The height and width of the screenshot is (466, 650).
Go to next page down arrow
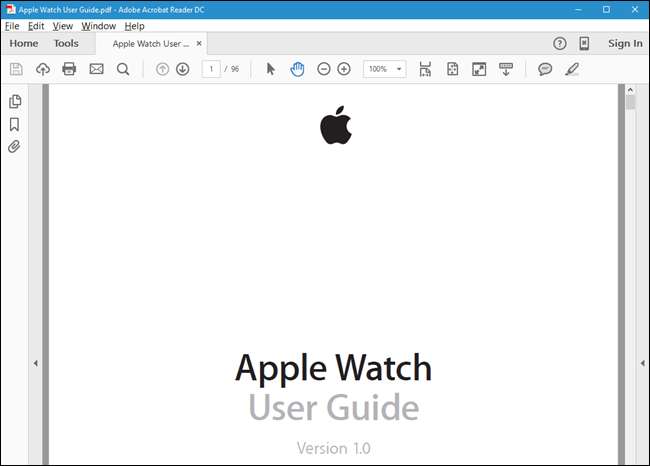[182, 69]
